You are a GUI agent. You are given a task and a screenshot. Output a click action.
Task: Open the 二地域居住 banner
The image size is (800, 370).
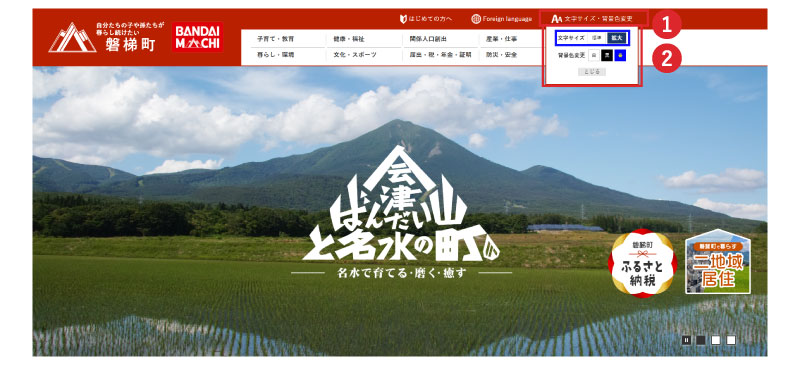pyautogui.click(x=717, y=261)
